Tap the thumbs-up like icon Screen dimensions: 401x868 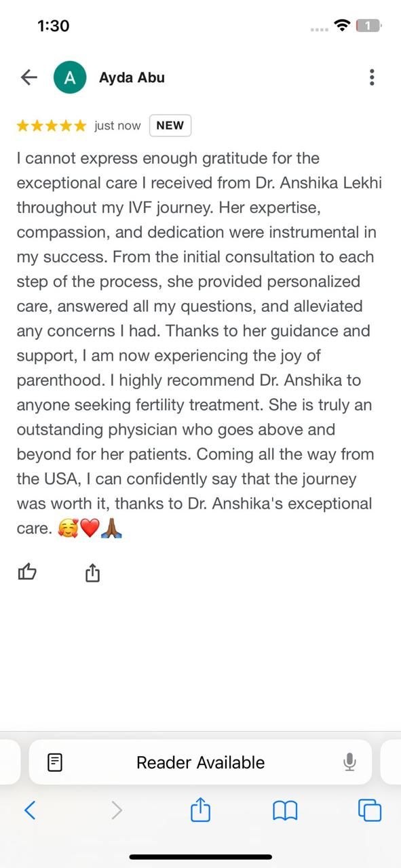pyautogui.click(x=27, y=572)
